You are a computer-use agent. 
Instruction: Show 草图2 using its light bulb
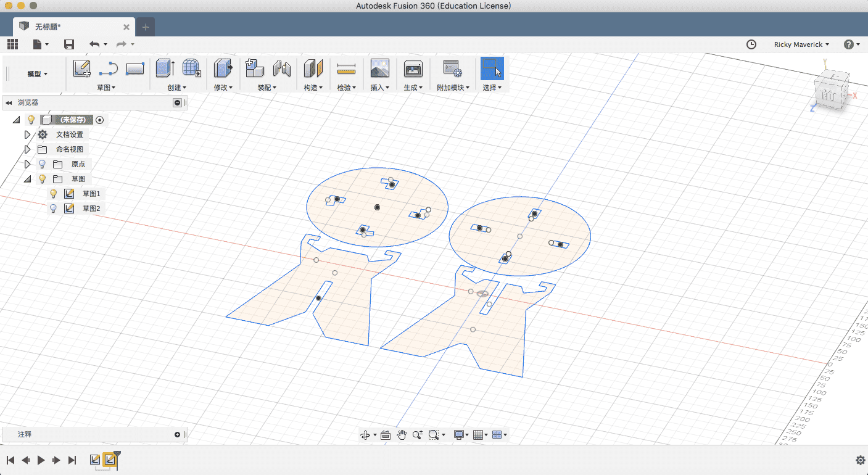click(x=54, y=209)
